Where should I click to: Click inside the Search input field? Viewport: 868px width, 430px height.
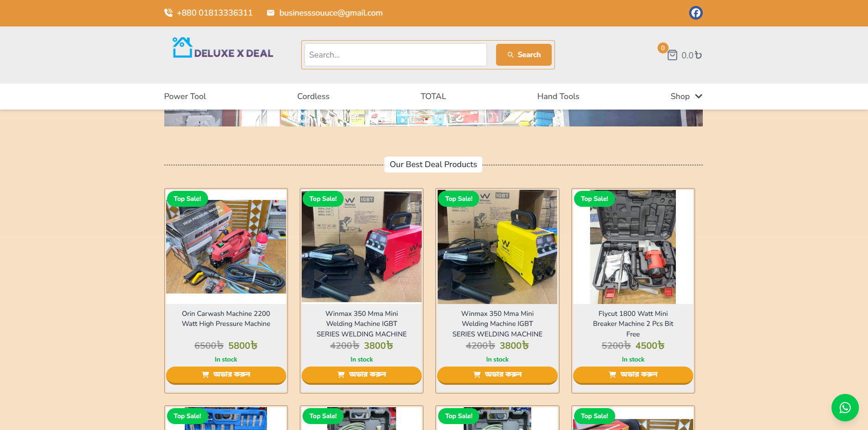[395, 55]
